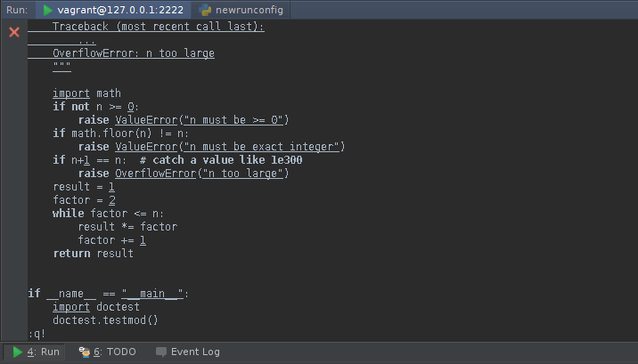Click the Event Log speech bubble icon
Screen dimensions: 638x364
[160, 352]
